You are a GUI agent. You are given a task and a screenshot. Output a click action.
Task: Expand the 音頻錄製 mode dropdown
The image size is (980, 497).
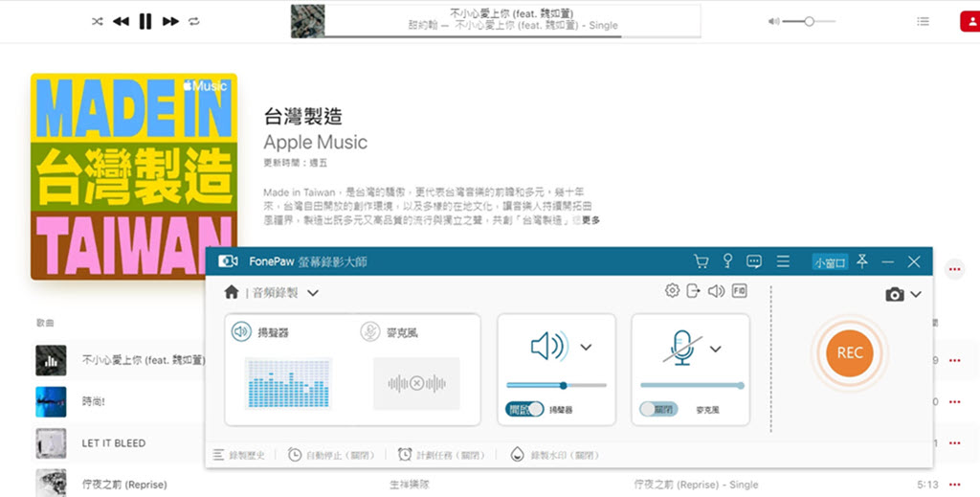[x=313, y=293]
